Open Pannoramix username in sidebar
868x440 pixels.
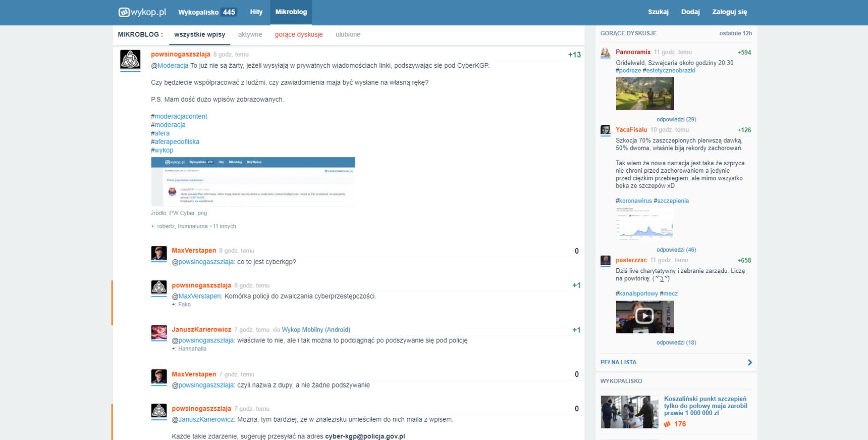pos(633,52)
